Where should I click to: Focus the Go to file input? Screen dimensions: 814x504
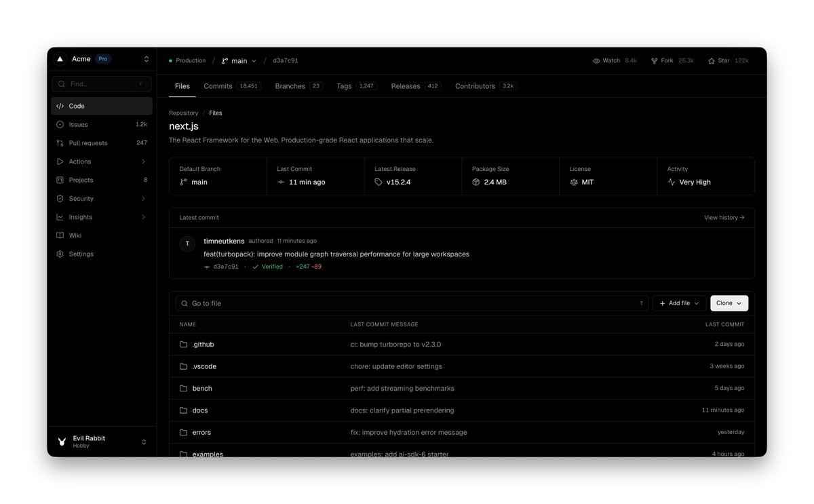point(412,303)
